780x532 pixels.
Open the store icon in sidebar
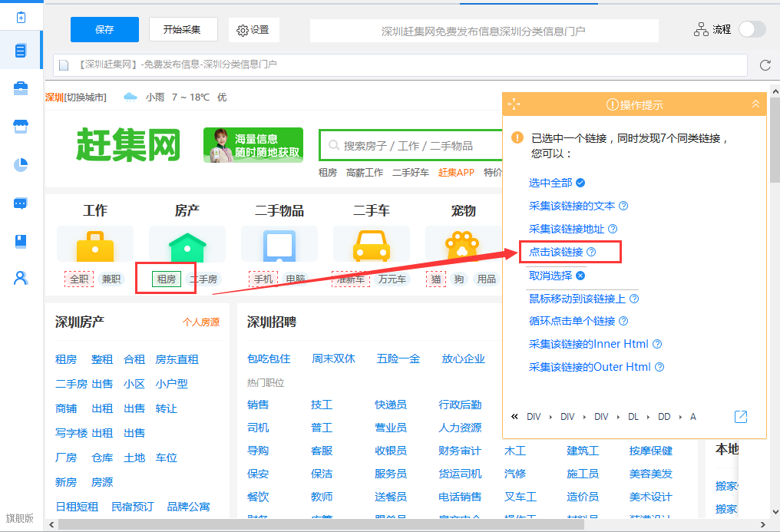21,127
